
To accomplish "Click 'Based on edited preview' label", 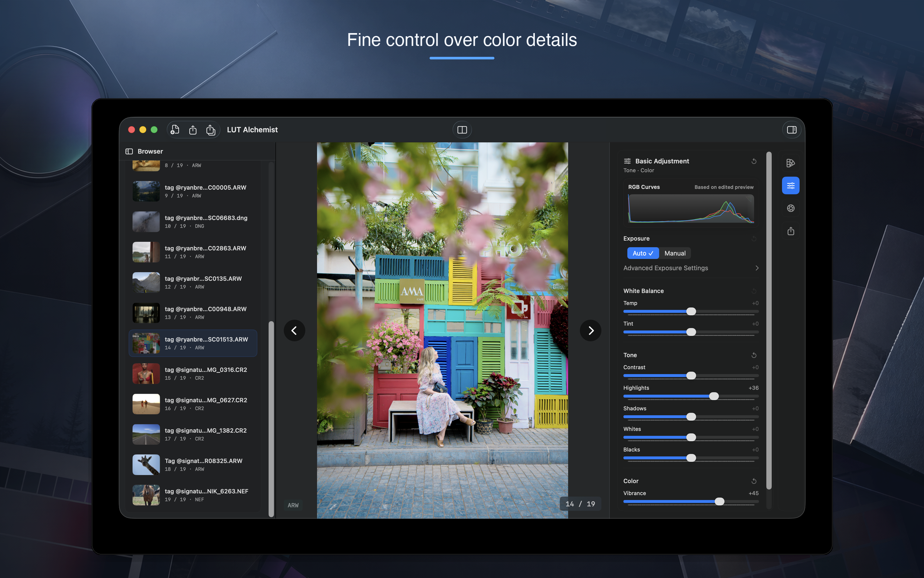I will coord(723,187).
